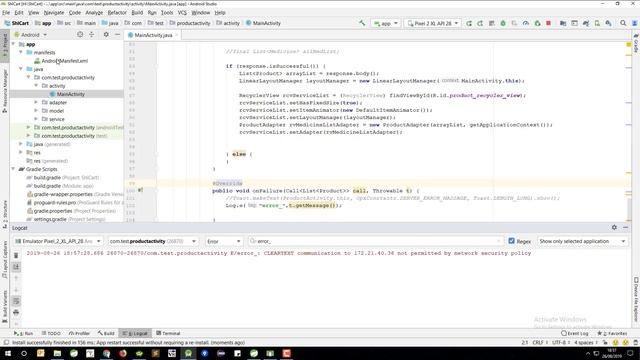640x360 pixels.
Task: Click the AVD Manager toolbar icon
Action: [x=597, y=23]
